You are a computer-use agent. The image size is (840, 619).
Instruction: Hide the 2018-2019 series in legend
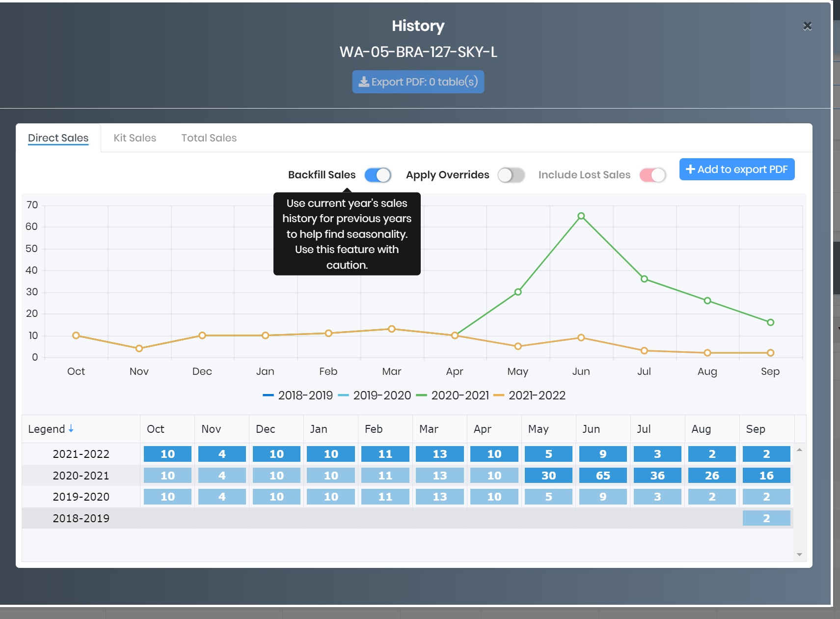[298, 395]
